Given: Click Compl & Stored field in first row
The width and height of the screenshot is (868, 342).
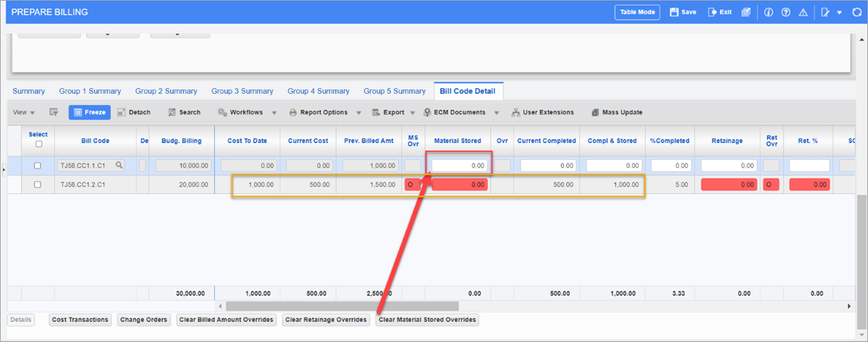Looking at the screenshot, I should 614,165.
